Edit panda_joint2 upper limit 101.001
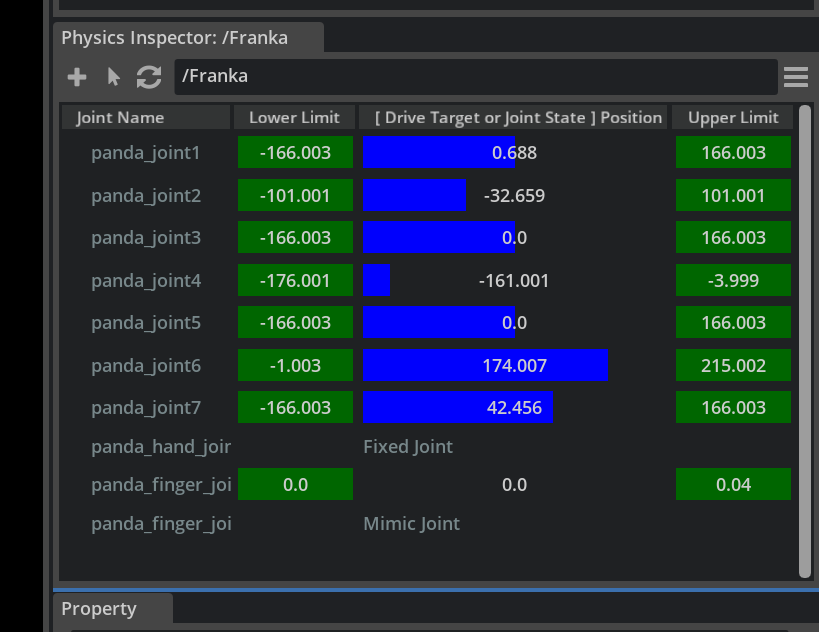819x632 pixels. click(733, 195)
